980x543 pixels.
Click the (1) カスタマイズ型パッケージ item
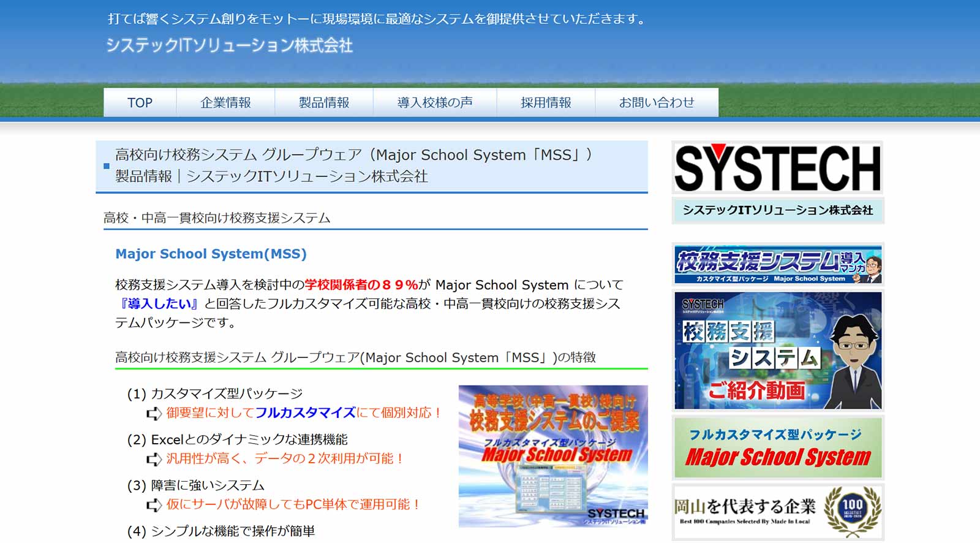pyautogui.click(x=215, y=393)
